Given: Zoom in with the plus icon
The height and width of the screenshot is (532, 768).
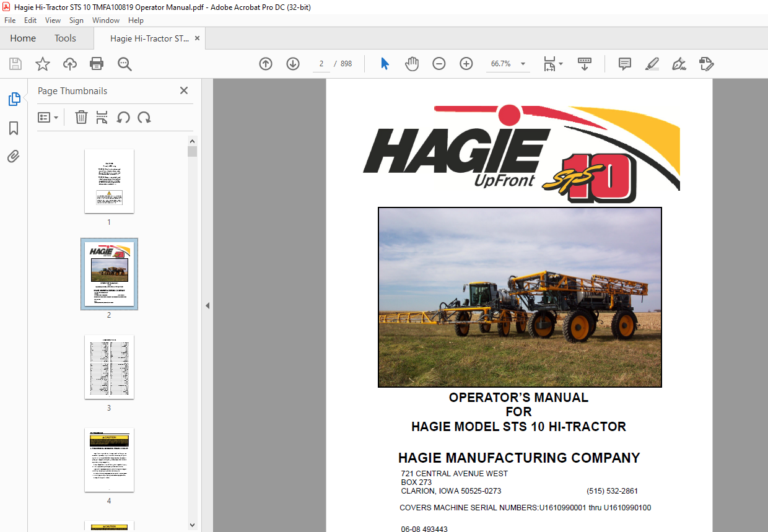Looking at the screenshot, I should pyautogui.click(x=466, y=64).
